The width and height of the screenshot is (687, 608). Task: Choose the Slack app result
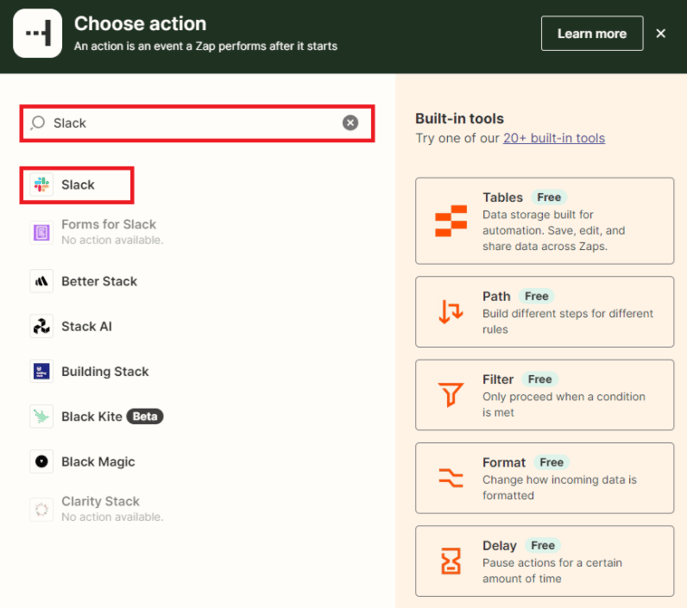77,185
